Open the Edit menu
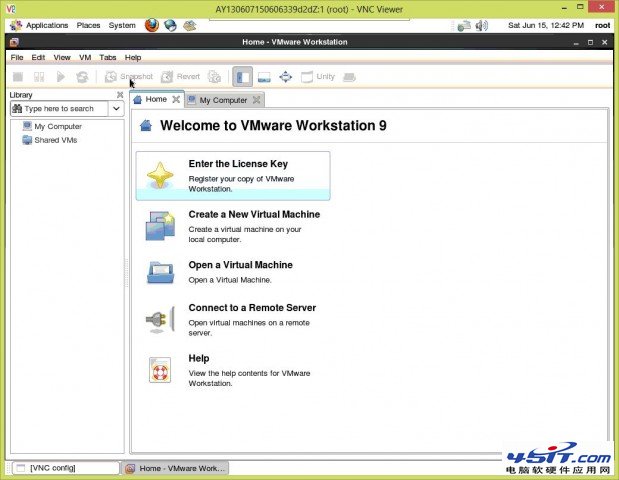Image resolution: width=619 pixels, height=480 pixels. 38,58
